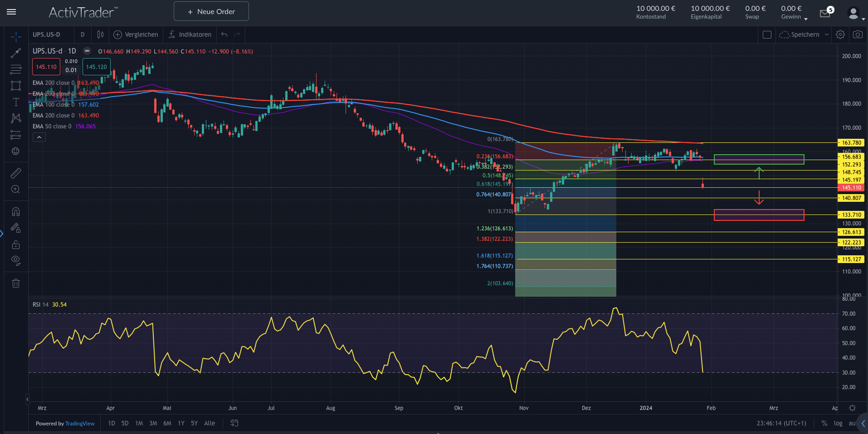Click the zoom-in magnifier tool
Screen dimensions: 868x434
16,189
